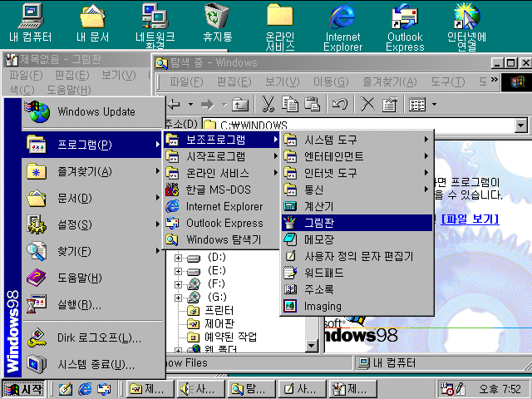Image resolution: width=532 pixels, height=399 pixels.
Task: Select 주소록 address book in menu
Action: coord(357,289)
